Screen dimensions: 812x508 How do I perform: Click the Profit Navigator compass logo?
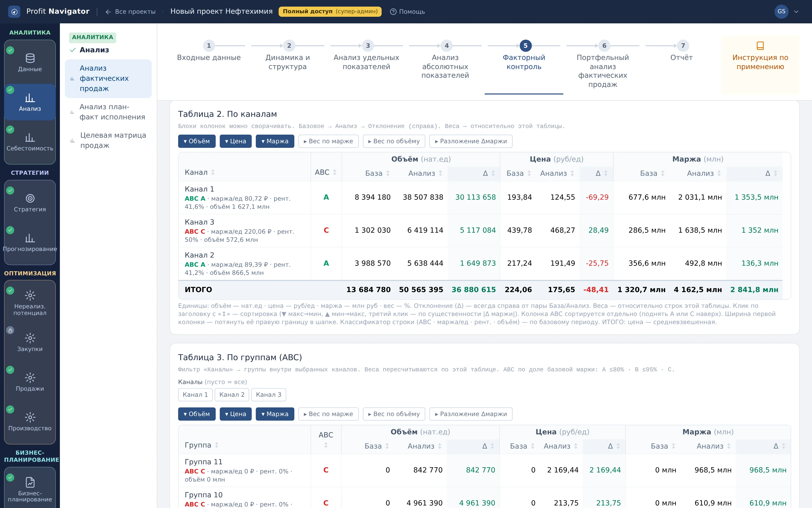(x=14, y=12)
